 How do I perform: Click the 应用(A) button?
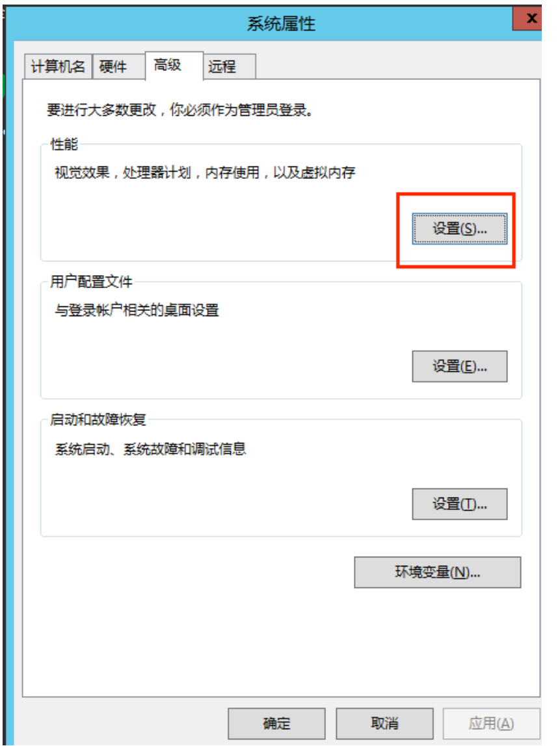click(492, 724)
